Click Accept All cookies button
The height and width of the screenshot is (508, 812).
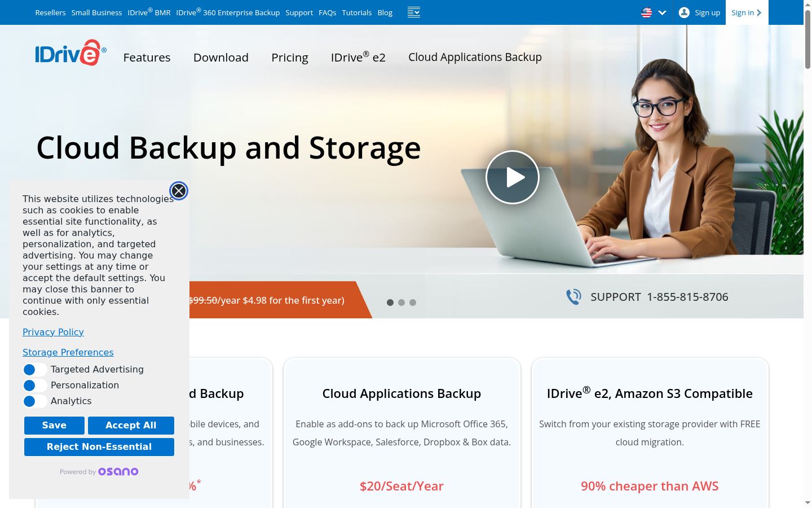click(x=131, y=426)
